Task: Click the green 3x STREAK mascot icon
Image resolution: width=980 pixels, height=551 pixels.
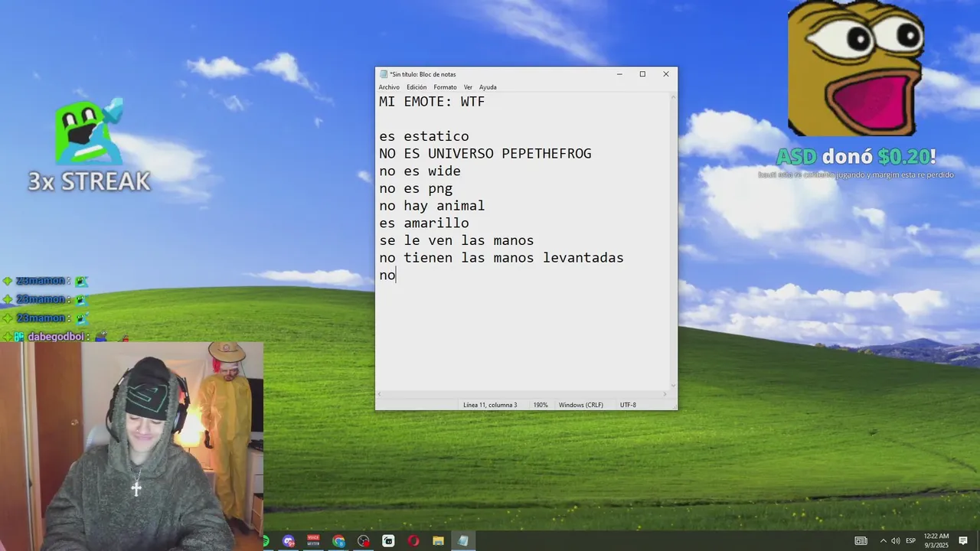Action: pos(89,132)
